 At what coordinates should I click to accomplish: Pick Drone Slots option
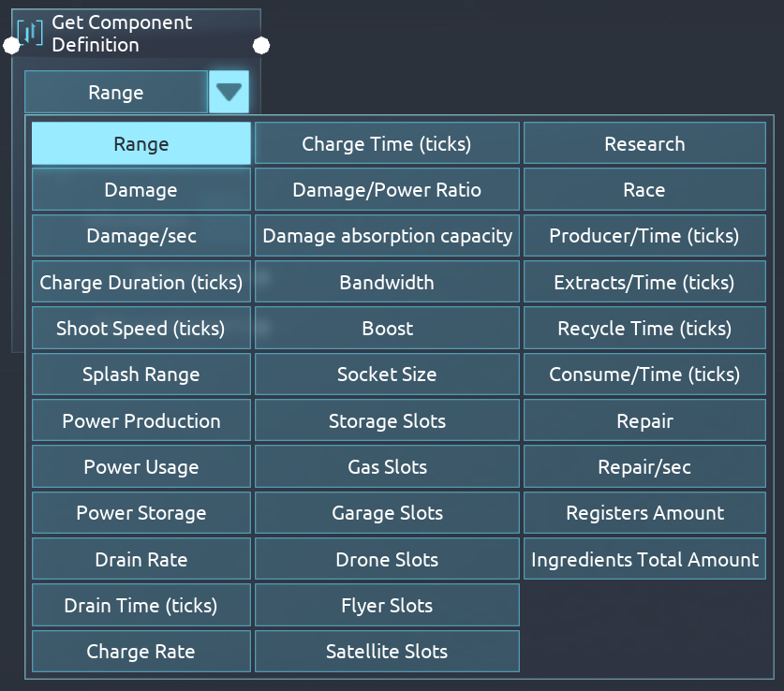point(387,559)
